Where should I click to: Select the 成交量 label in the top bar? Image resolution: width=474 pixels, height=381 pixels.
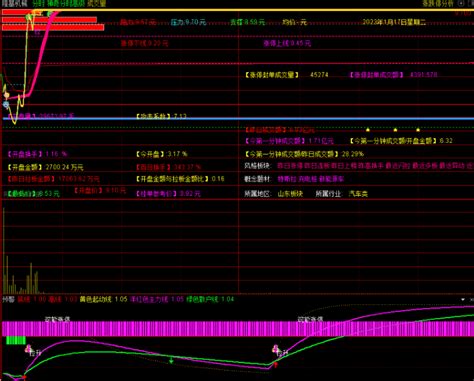(97, 4)
